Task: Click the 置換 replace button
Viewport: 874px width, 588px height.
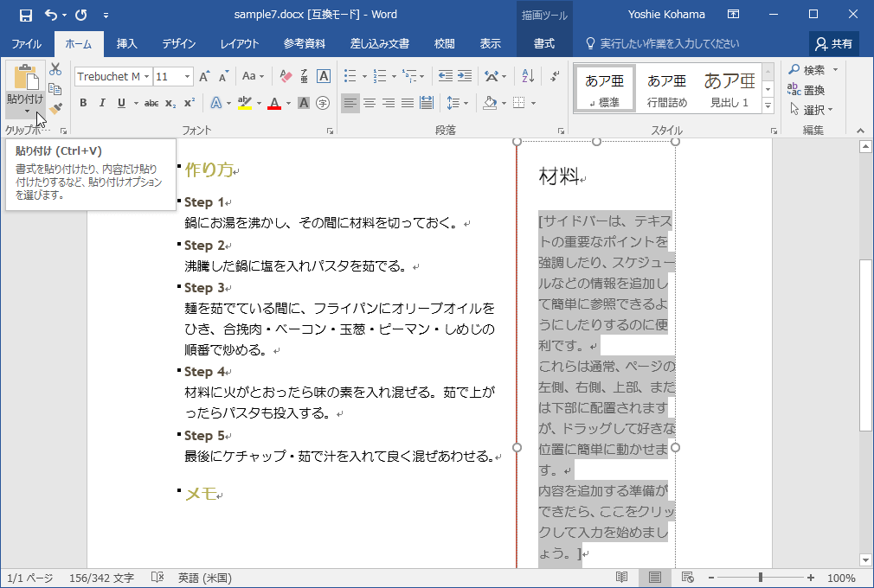Action: point(807,90)
